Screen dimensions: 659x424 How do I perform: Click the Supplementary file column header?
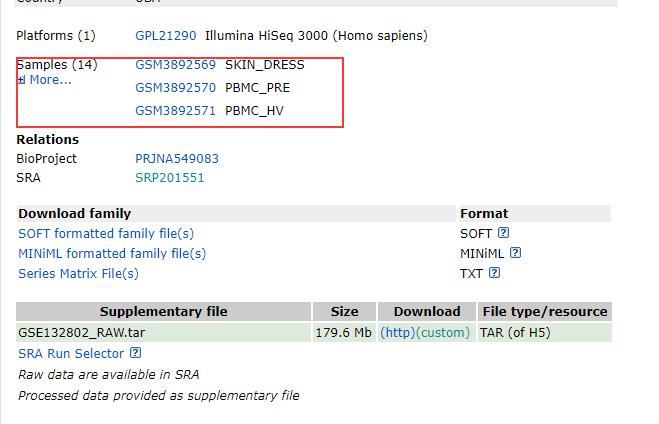tap(163, 311)
